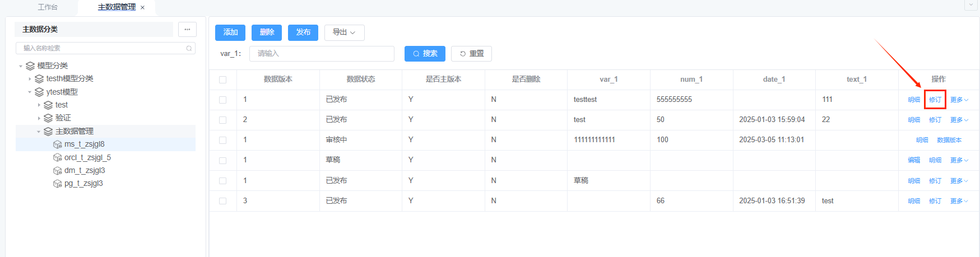Image resolution: width=980 pixels, height=257 pixels.
Task: Click the 添加 button
Action: click(230, 32)
